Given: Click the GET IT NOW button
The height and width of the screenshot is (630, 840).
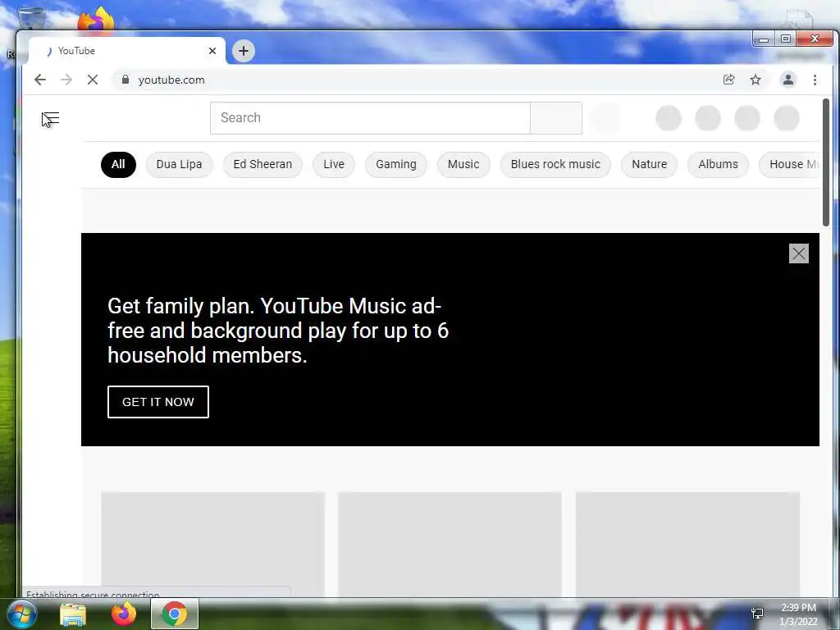Looking at the screenshot, I should click(x=158, y=402).
